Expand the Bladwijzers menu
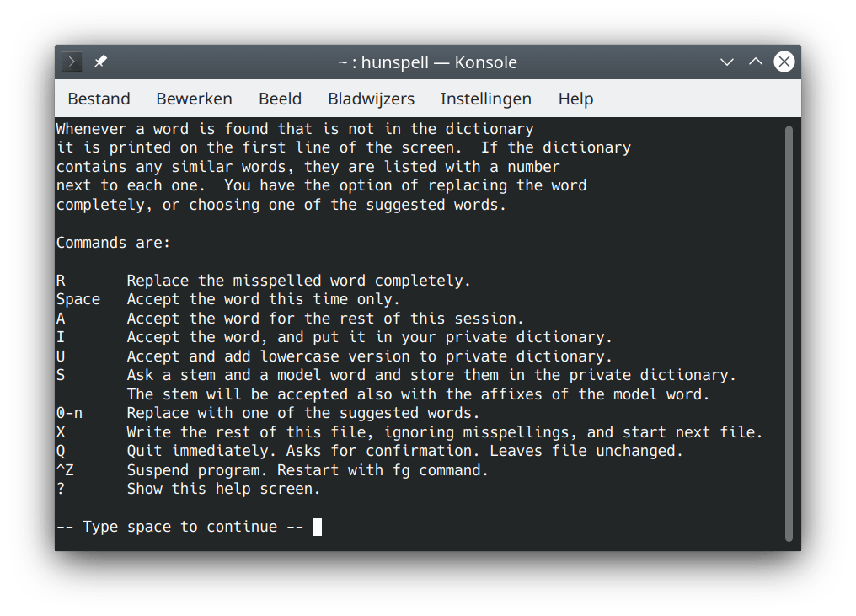Screen dimensions: 856x616 click(x=371, y=99)
